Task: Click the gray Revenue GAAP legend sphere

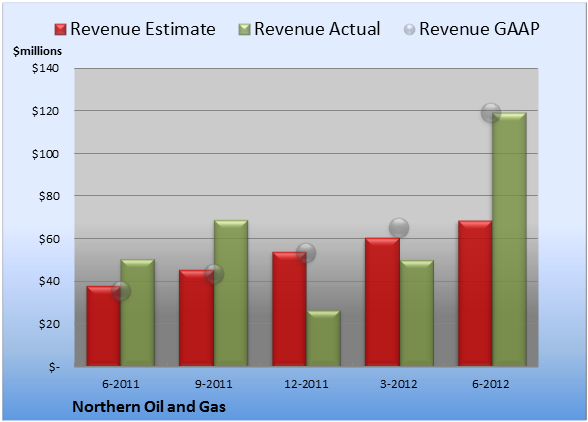Action: pyautogui.click(x=410, y=30)
